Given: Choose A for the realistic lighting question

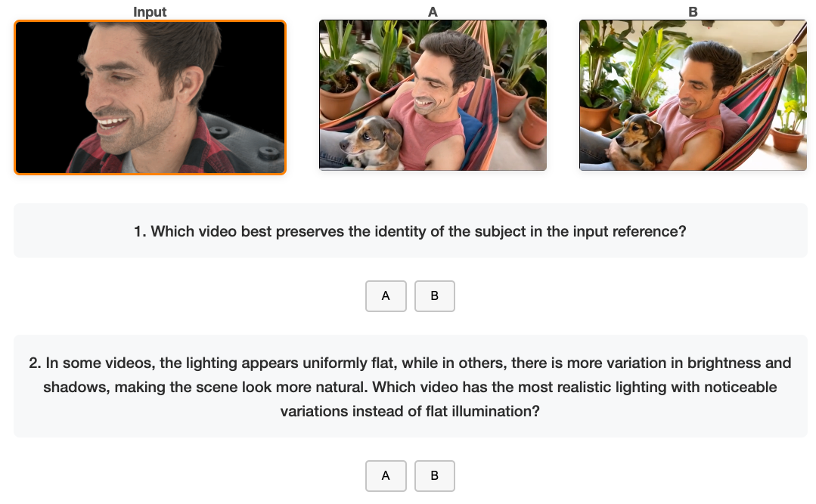Looking at the screenshot, I should point(386,476).
